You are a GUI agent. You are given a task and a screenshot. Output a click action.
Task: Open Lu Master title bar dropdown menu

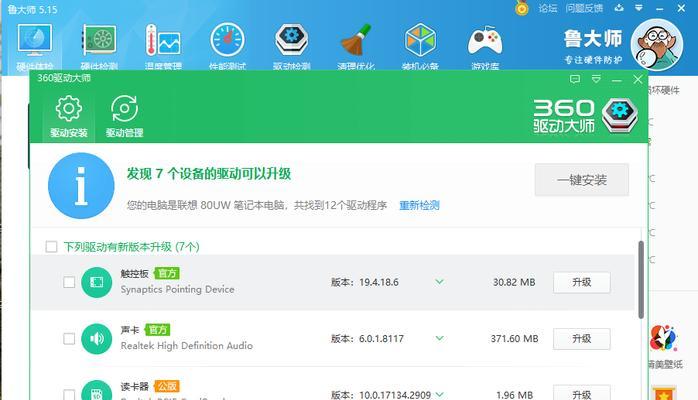tap(639, 8)
